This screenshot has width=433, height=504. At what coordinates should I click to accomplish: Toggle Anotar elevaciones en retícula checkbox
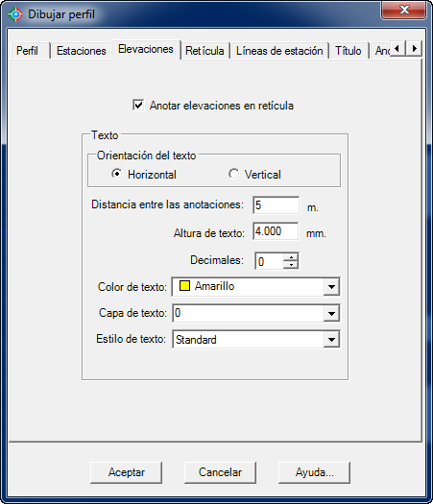[x=138, y=105]
